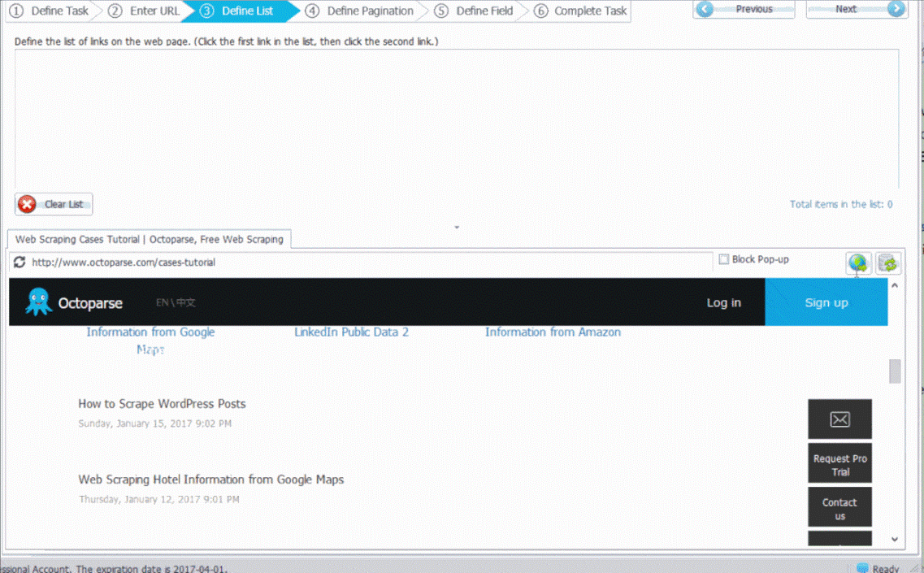The width and height of the screenshot is (924, 573).
Task: Open Information from Amazon link
Action: pos(553,332)
